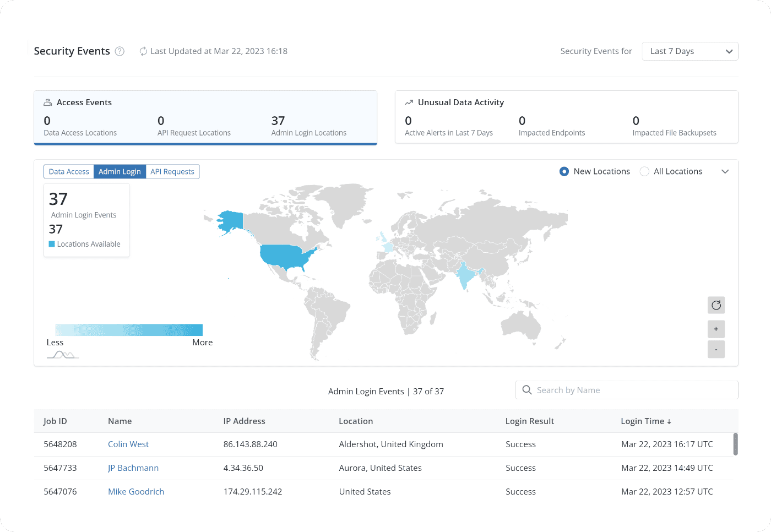Select the All Locations radio button
Image resolution: width=771 pixels, height=532 pixels.
pos(644,172)
